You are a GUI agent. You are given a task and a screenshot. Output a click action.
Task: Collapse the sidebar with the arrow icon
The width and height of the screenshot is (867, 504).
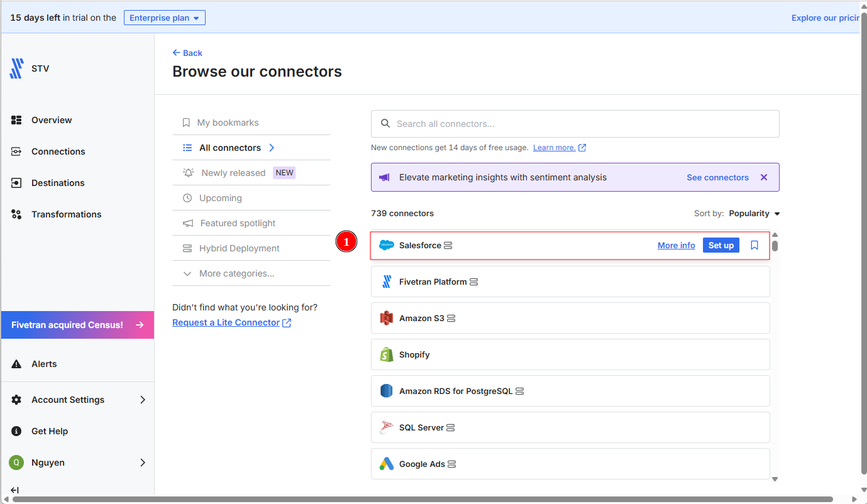click(15, 490)
